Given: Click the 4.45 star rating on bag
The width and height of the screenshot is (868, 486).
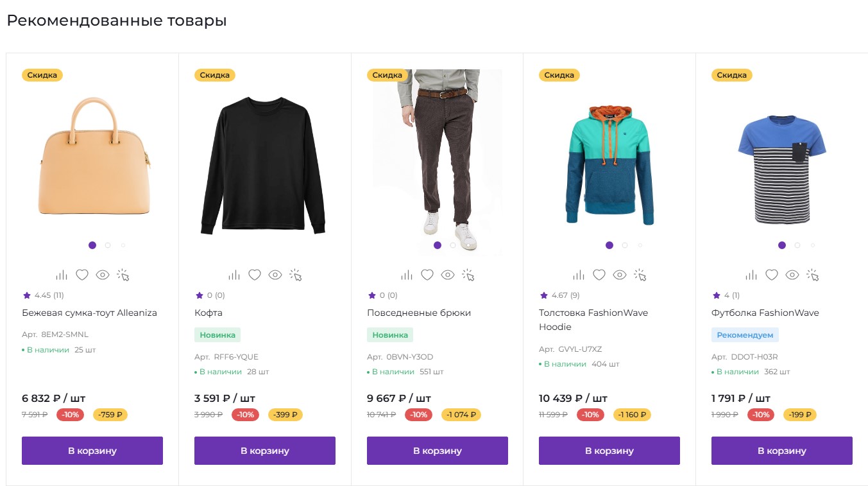Looking at the screenshot, I should (x=42, y=295).
